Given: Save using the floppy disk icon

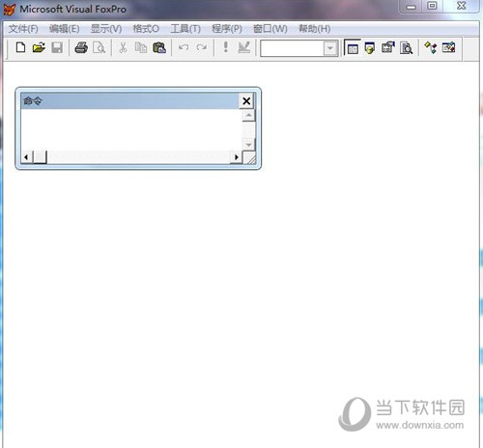Looking at the screenshot, I should click(x=57, y=47).
